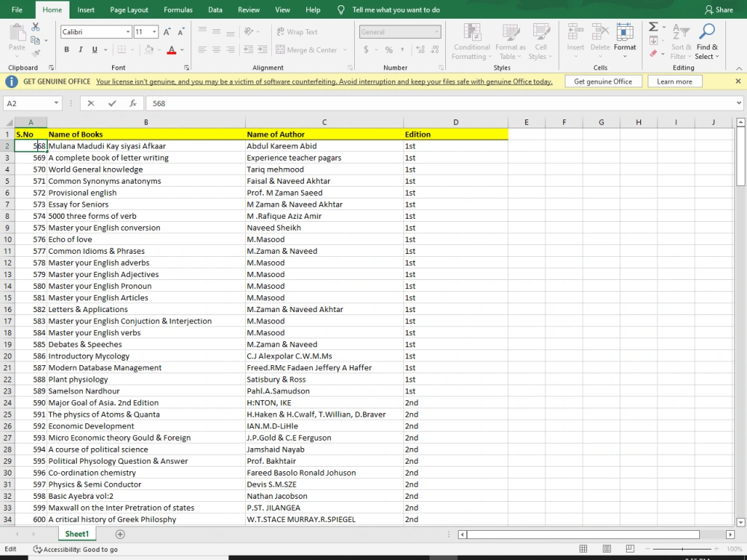The image size is (747, 560).
Task: Click the Copy icon in Clipboard
Action: coord(35,40)
